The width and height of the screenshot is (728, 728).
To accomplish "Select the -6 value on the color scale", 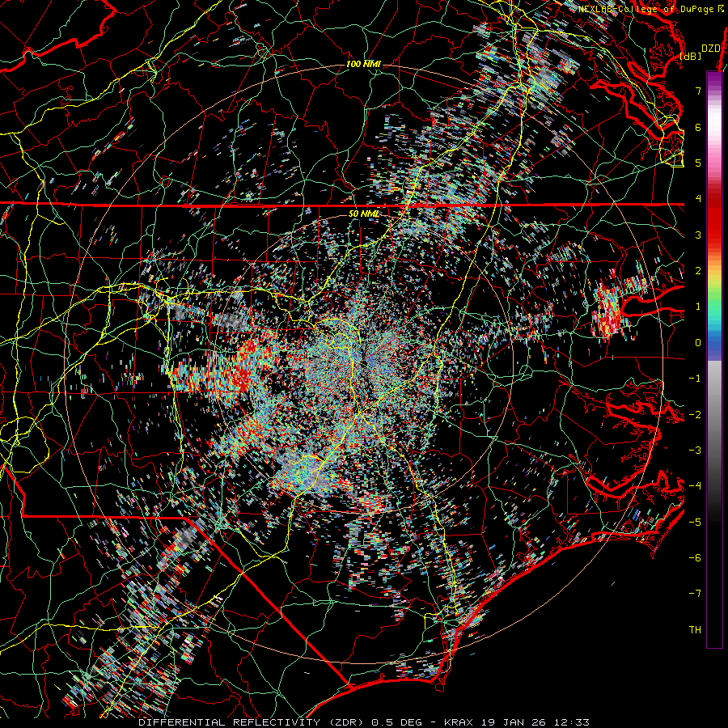I will pos(695,558).
